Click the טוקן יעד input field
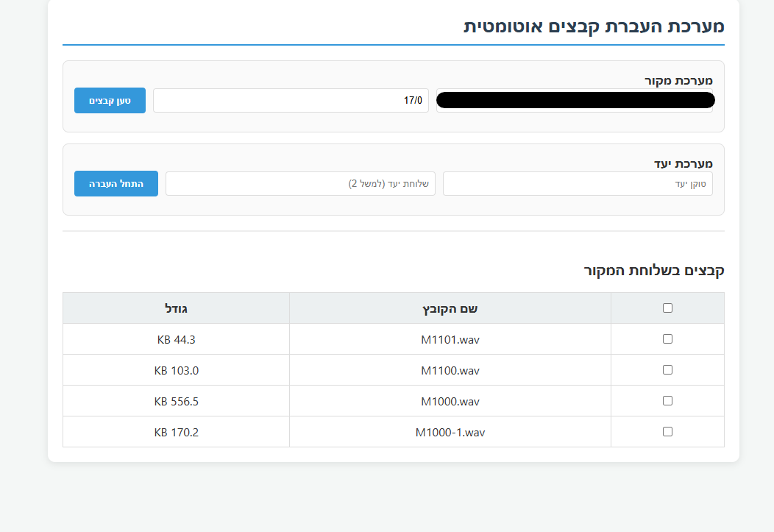Screen dimensions: 774x532 pyautogui.click(x=578, y=183)
